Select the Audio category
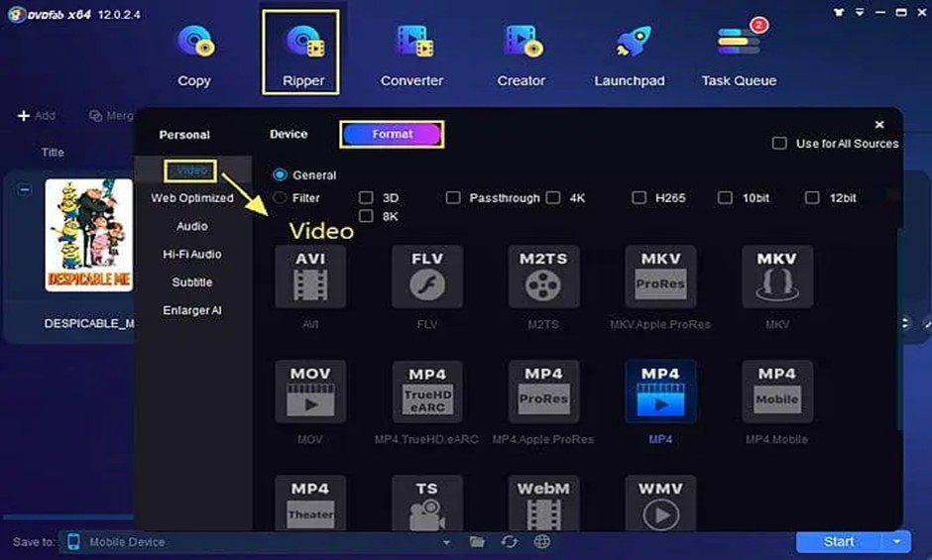The image size is (932, 560). click(192, 226)
